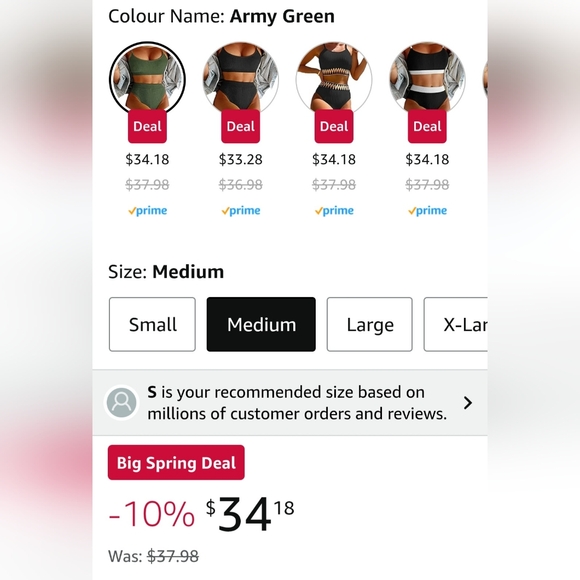The image size is (580, 580).
Task: Open size recommendation details via chevron arrow
Action: (468, 403)
